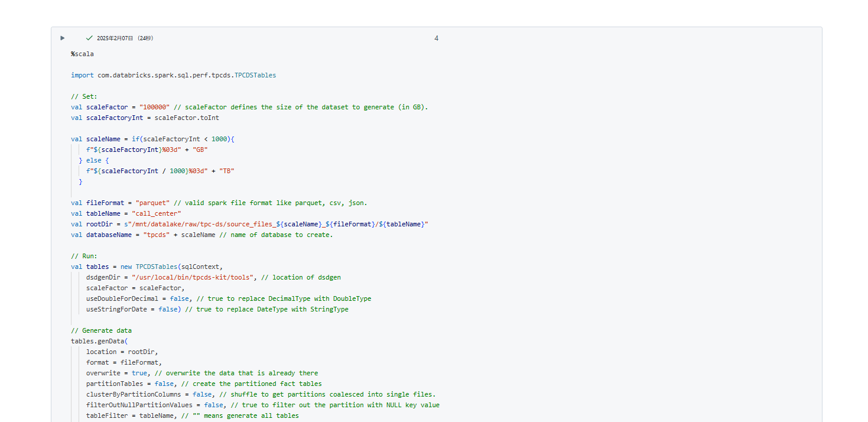Click the tables.genData( call line

tap(99, 341)
